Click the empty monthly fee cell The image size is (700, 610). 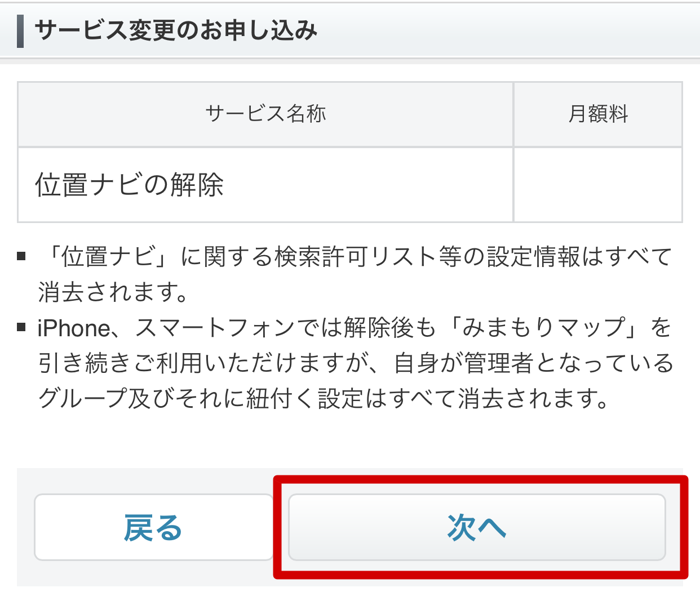click(598, 185)
